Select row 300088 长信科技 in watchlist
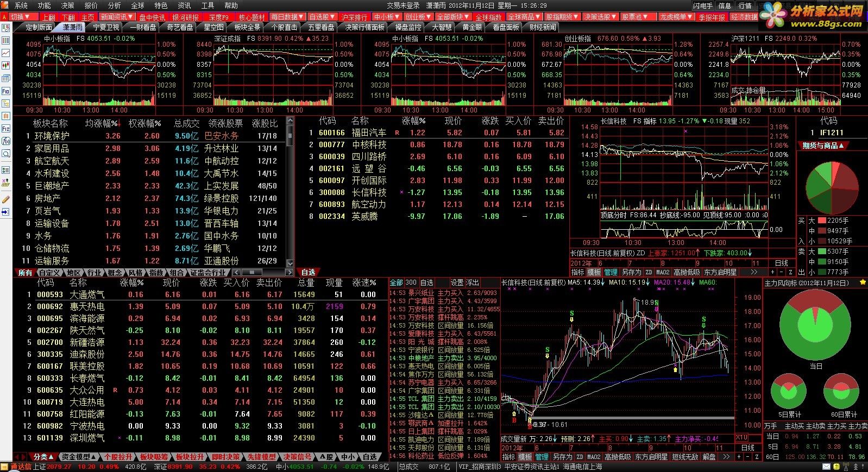 point(437,192)
